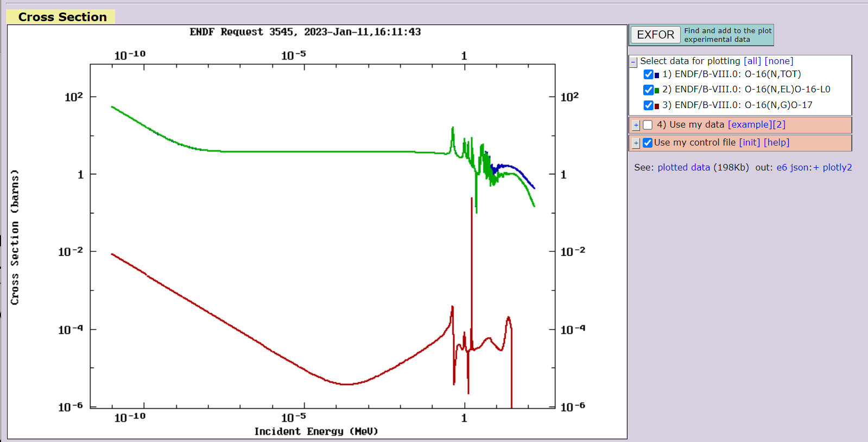Deselect all data via [none] link

click(779, 61)
